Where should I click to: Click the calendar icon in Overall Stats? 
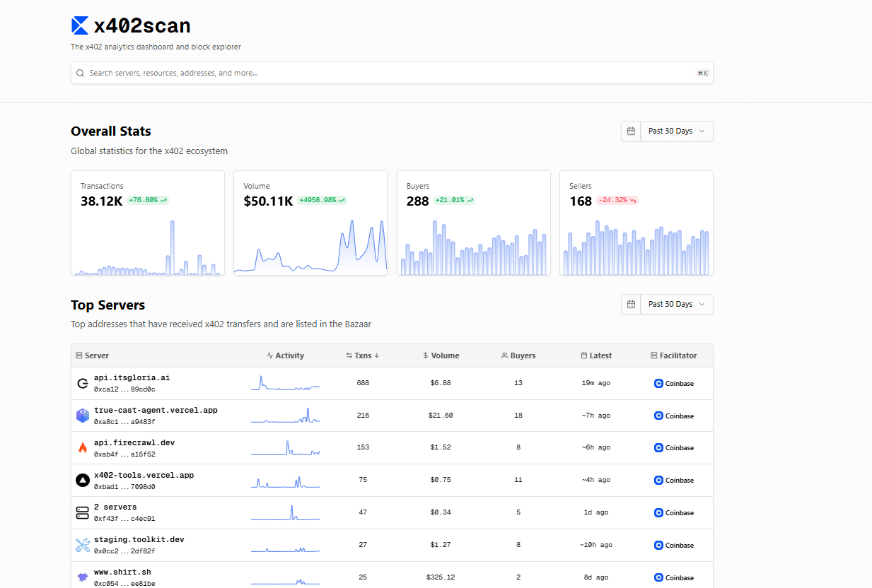[631, 131]
